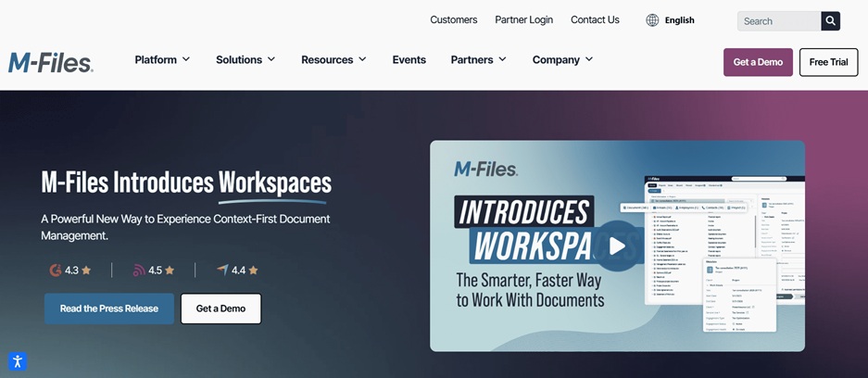868x378 pixels.
Task: Click the Free Trial button
Action: [829, 62]
